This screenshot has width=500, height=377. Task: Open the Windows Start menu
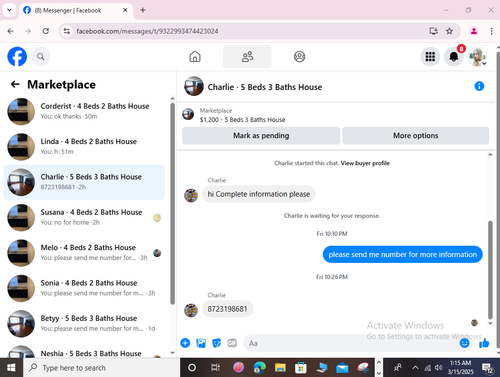[x=11, y=368]
